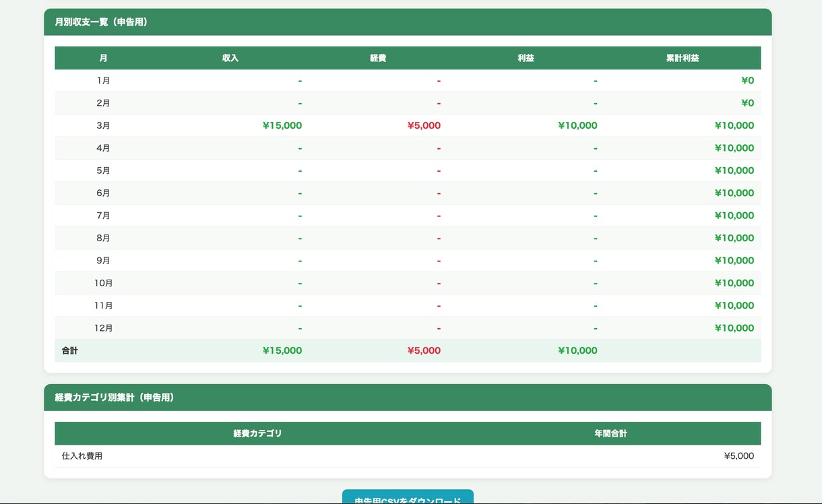Click the 経費カテゴリ別集計（申告用） panel header

click(408, 398)
